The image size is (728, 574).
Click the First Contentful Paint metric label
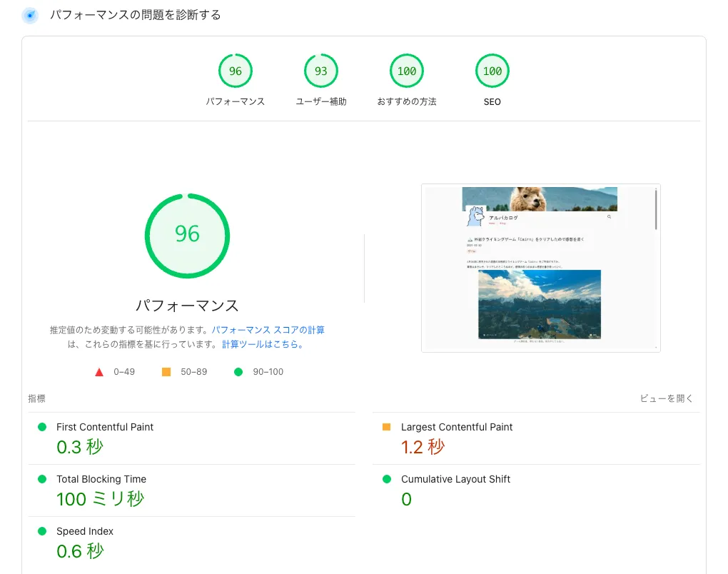pos(105,427)
